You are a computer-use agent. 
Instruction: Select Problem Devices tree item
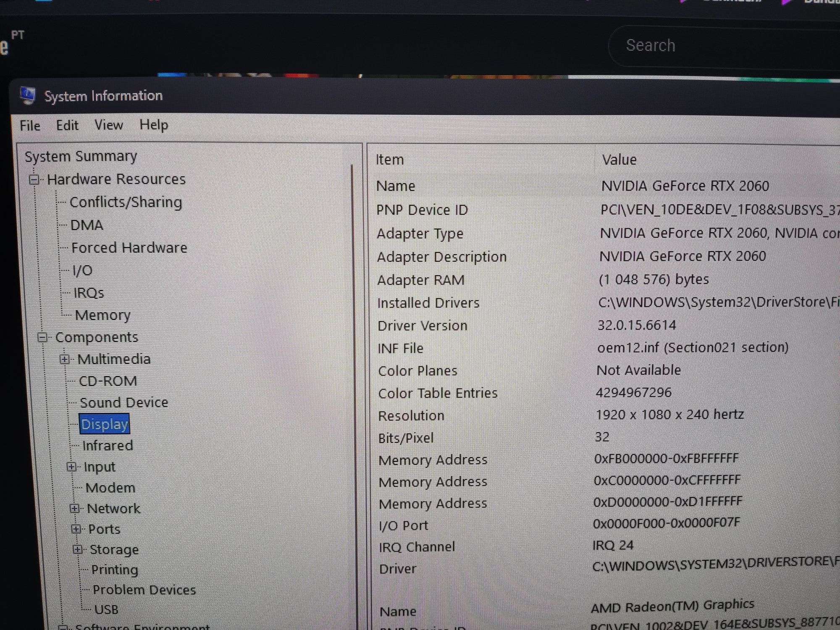coord(144,590)
